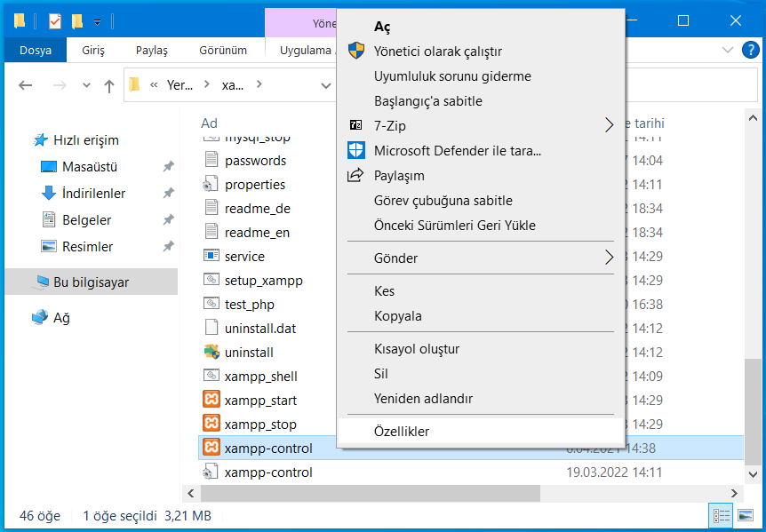Click the orange xampp_stop icon

(x=211, y=423)
